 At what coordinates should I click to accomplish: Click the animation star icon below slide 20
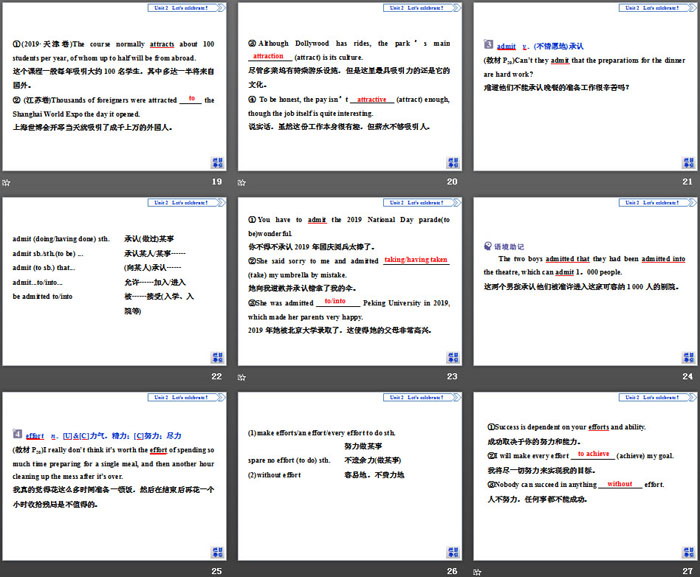(242, 182)
